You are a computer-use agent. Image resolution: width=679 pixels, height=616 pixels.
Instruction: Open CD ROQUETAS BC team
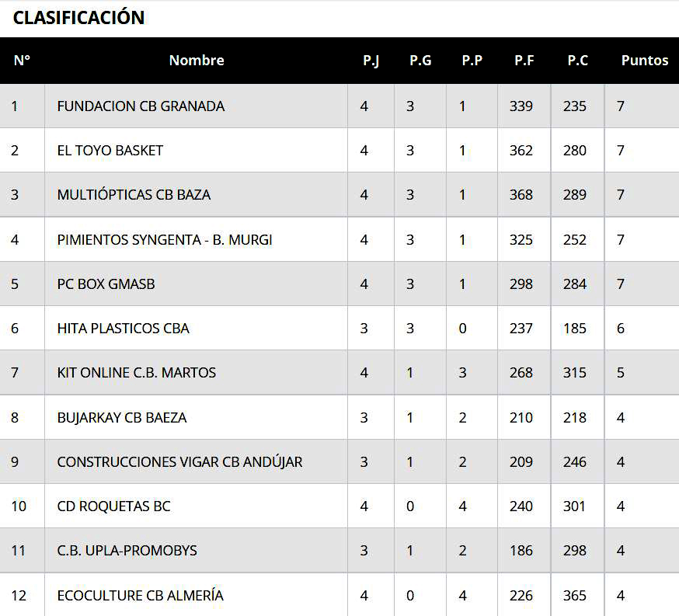(113, 506)
